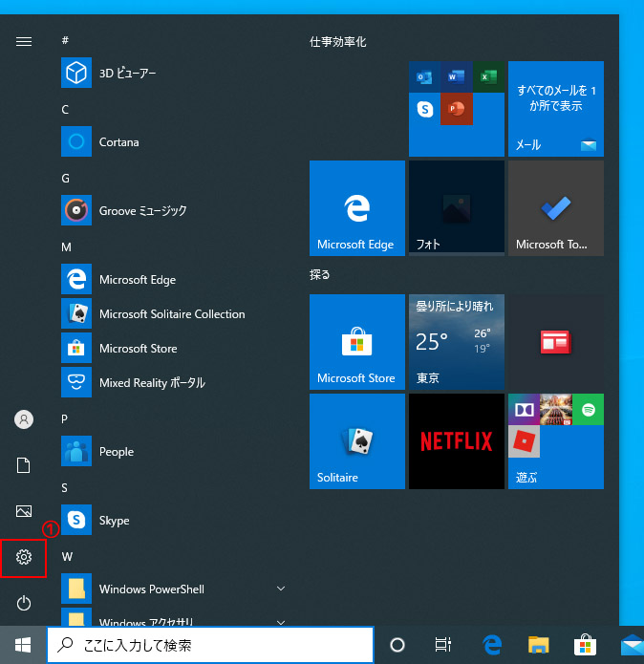Click the 仕事効率化 group title
644x664 pixels.
[x=337, y=42]
